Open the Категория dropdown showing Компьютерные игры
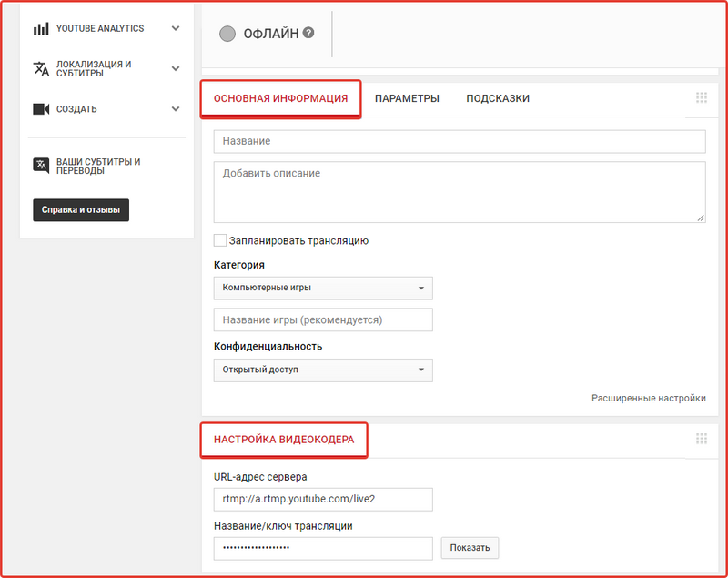 click(323, 288)
